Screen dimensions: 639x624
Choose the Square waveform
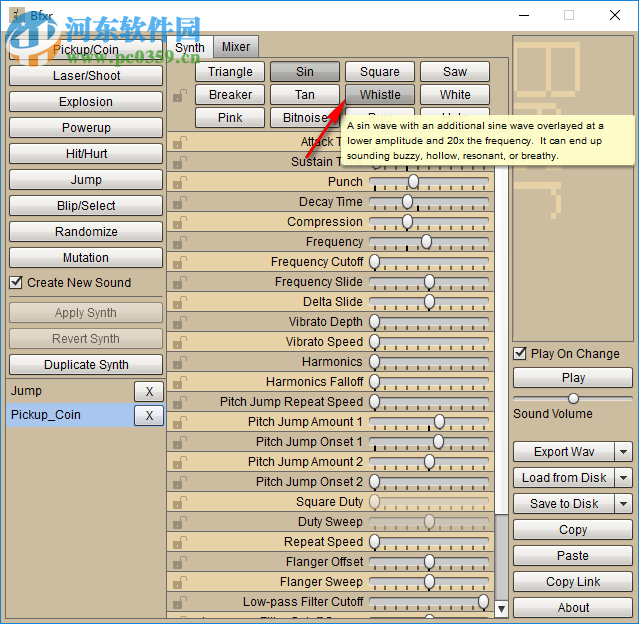(x=380, y=72)
